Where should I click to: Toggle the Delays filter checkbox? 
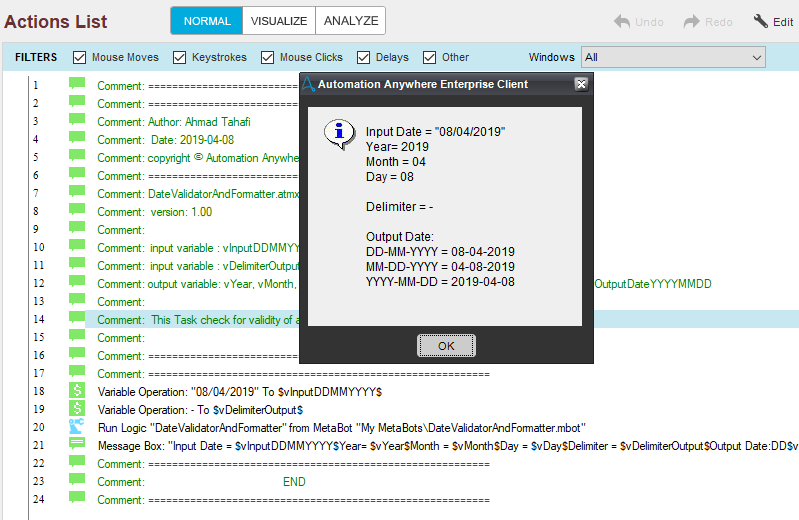[x=363, y=58]
